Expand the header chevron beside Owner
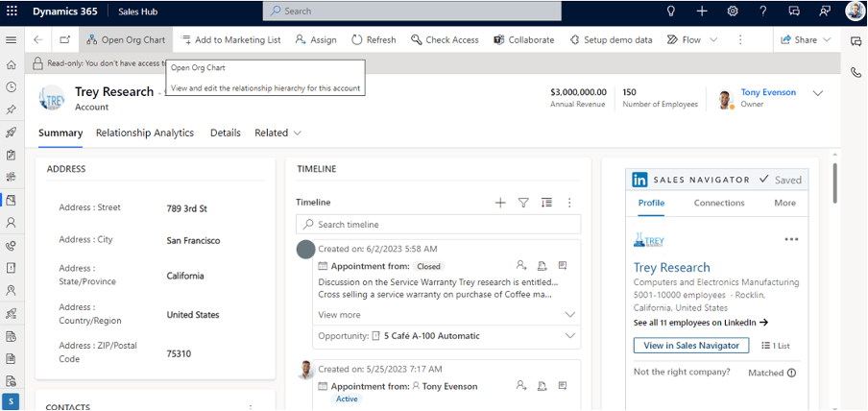Image resolution: width=868 pixels, height=411 pixels. (818, 93)
